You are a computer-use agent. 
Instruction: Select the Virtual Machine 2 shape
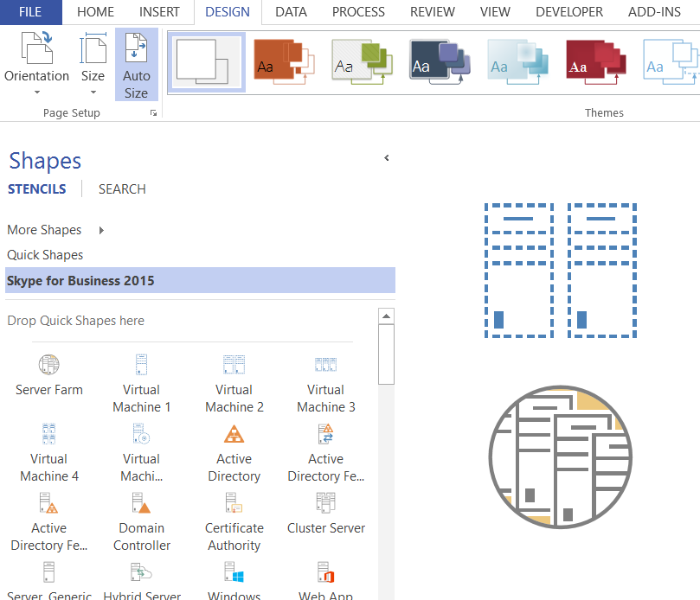coord(234,384)
